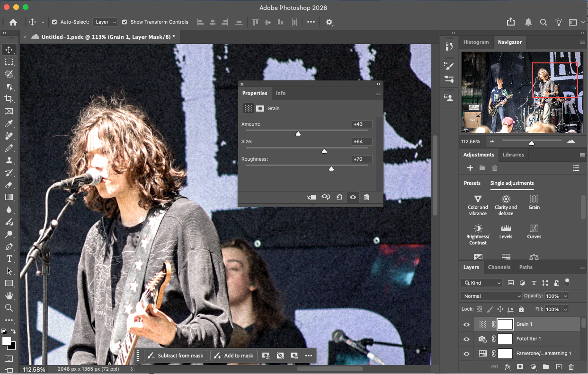Open the Auto-Select Layer dropdown
The width and height of the screenshot is (588, 374).
105,22
